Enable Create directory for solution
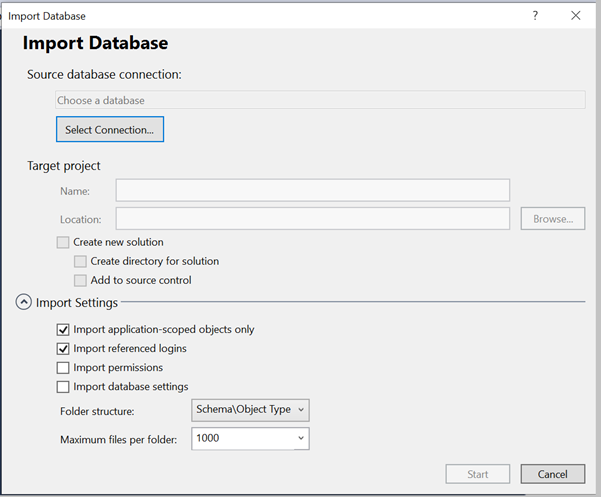601x497 pixels. pyautogui.click(x=81, y=261)
